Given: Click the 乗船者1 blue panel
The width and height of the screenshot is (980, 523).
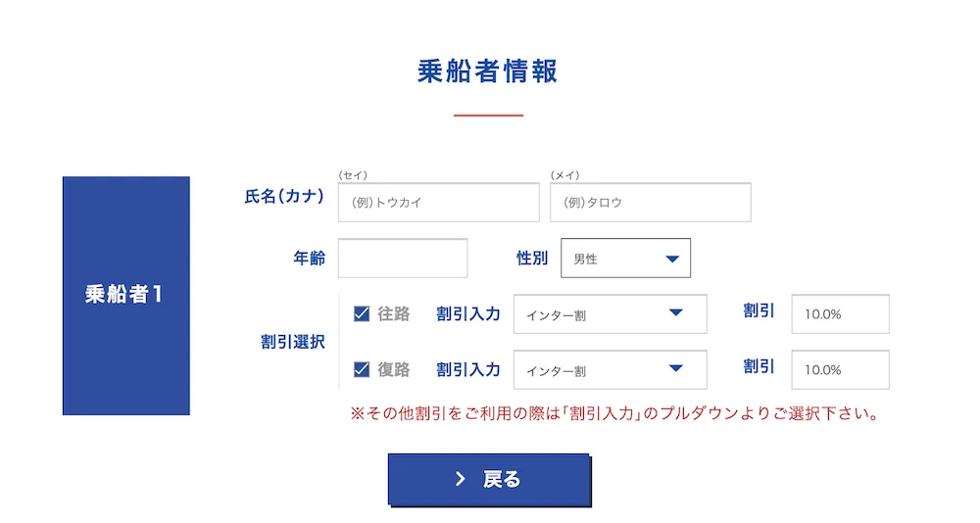Looking at the screenshot, I should [x=125, y=296].
